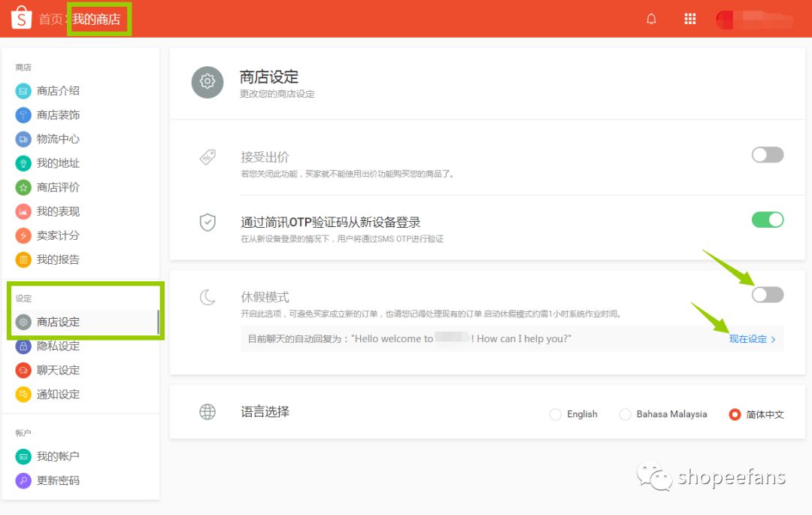Image resolution: width=812 pixels, height=515 pixels.
Task: Click the 我的表现 chart icon
Action: pos(23,211)
